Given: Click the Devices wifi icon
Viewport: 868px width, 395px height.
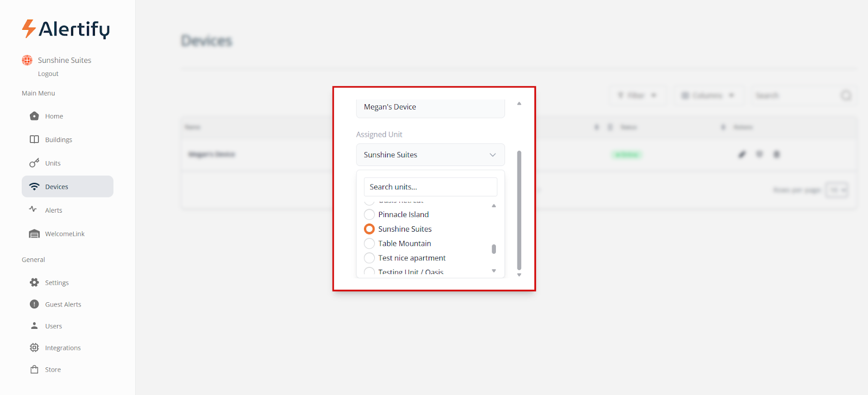Looking at the screenshot, I should coord(34,187).
